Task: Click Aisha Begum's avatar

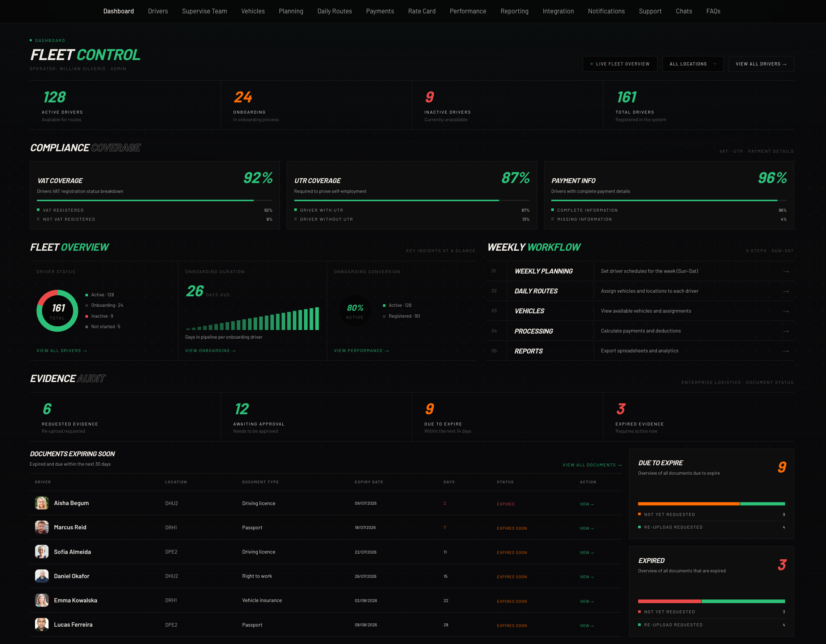Action: coord(42,503)
